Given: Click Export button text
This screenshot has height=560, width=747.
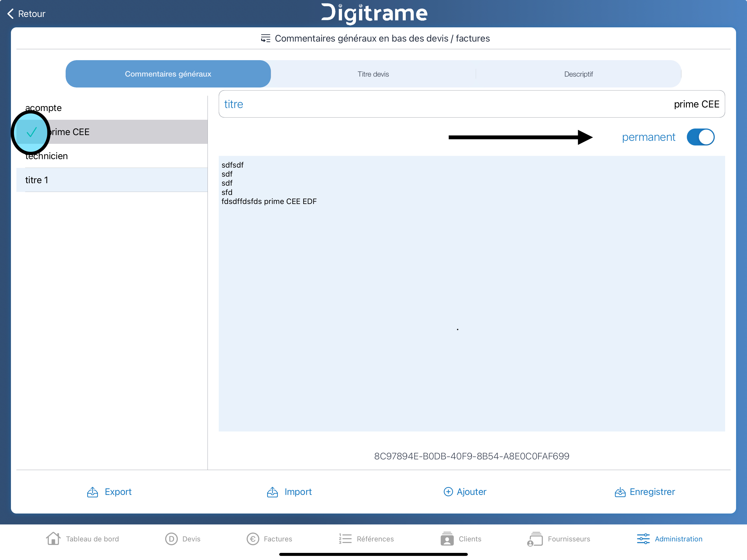Looking at the screenshot, I should pyautogui.click(x=118, y=492).
